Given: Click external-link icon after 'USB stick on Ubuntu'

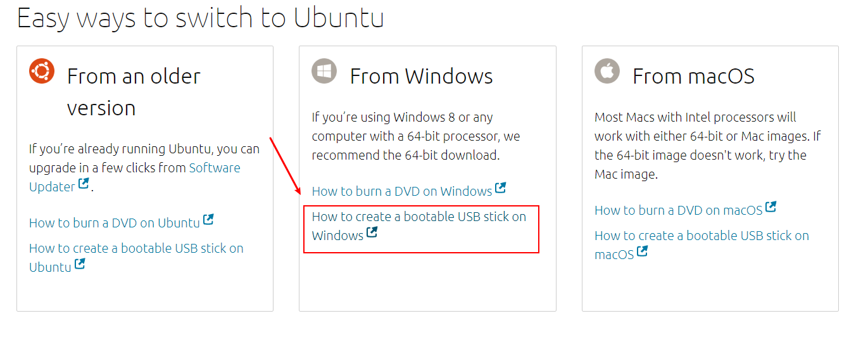Looking at the screenshot, I should [x=80, y=264].
